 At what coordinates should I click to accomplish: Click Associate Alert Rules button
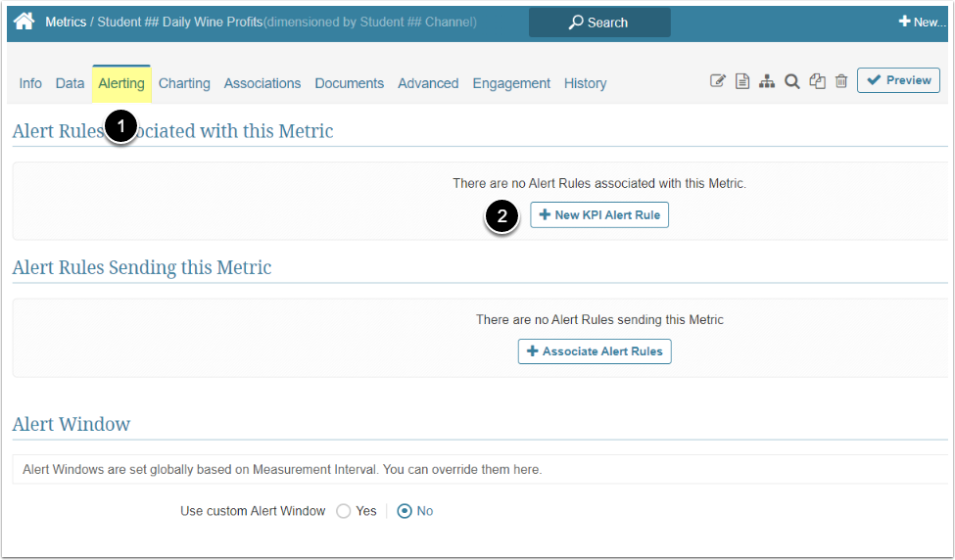click(595, 351)
